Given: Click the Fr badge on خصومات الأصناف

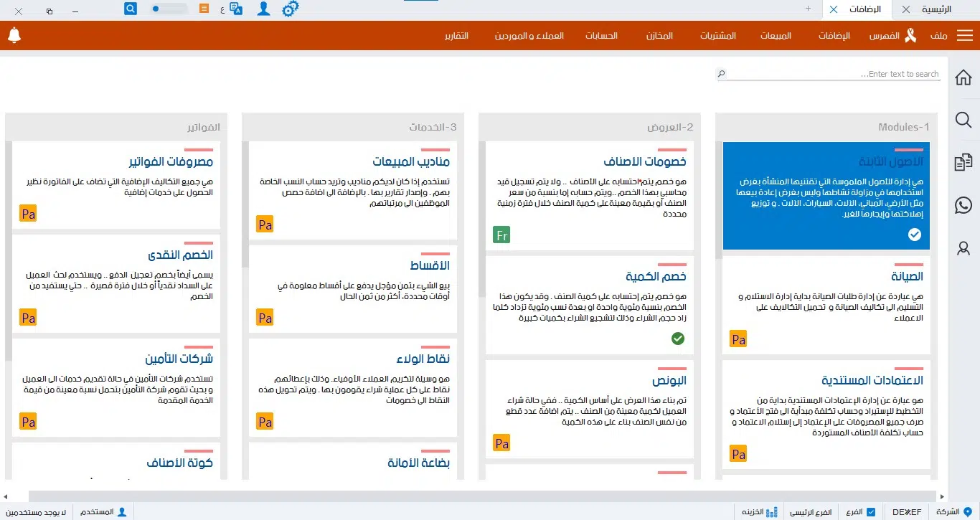Looking at the screenshot, I should point(501,235).
